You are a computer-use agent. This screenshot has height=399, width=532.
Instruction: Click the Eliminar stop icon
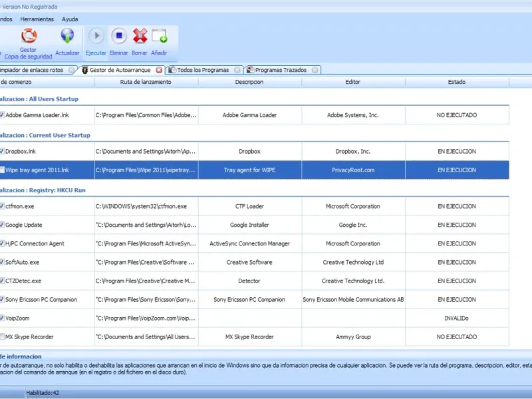[x=118, y=36]
